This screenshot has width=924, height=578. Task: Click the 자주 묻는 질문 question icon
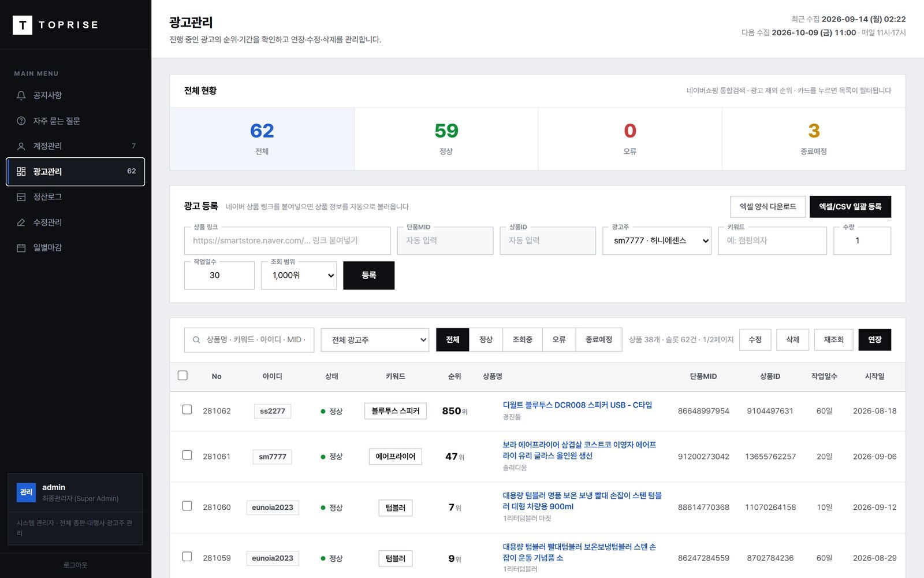[x=21, y=121]
